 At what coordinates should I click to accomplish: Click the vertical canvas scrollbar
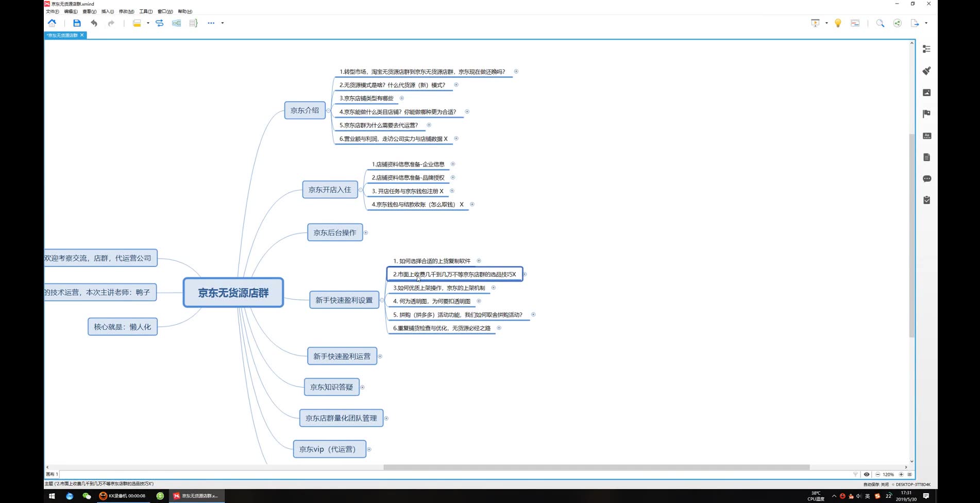[x=911, y=235]
